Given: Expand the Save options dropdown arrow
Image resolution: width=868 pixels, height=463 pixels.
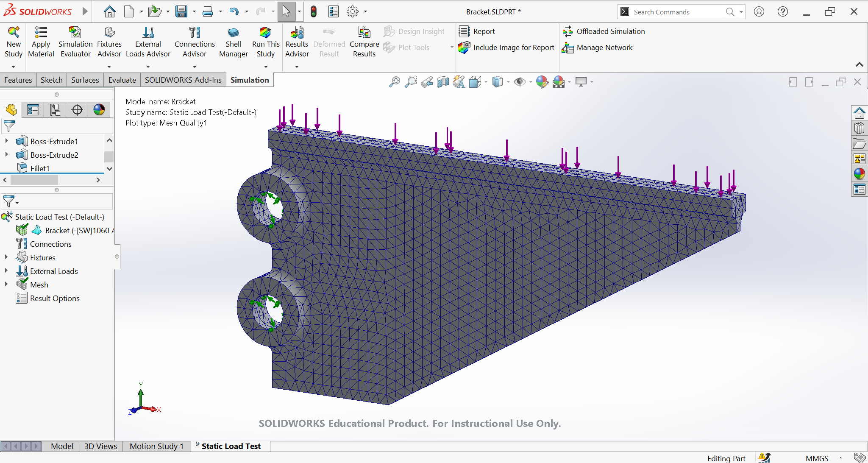Looking at the screenshot, I should click(194, 12).
